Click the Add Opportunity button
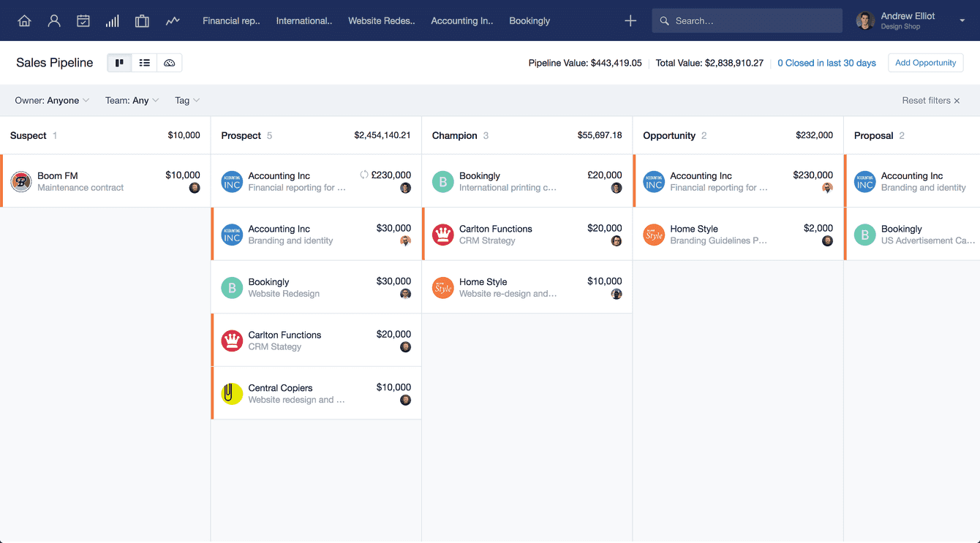The width and height of the screenshot is (980, 543). [x=925, y=63]
